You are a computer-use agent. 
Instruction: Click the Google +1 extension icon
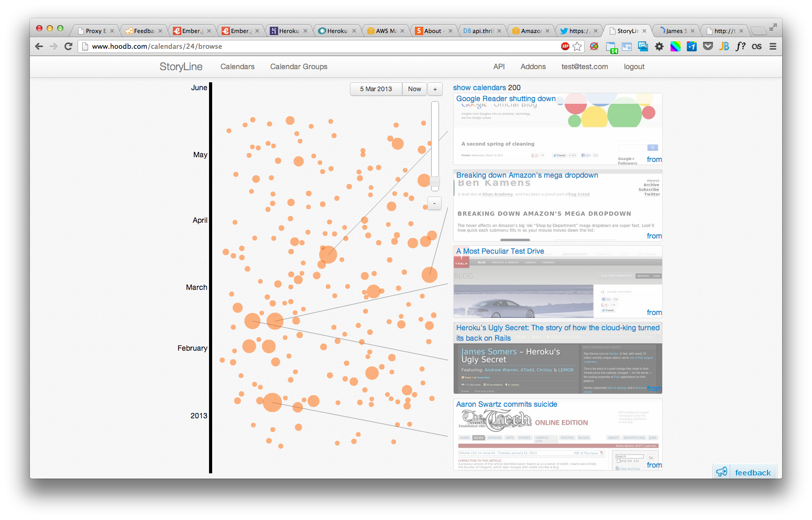(x=692, y=46)
